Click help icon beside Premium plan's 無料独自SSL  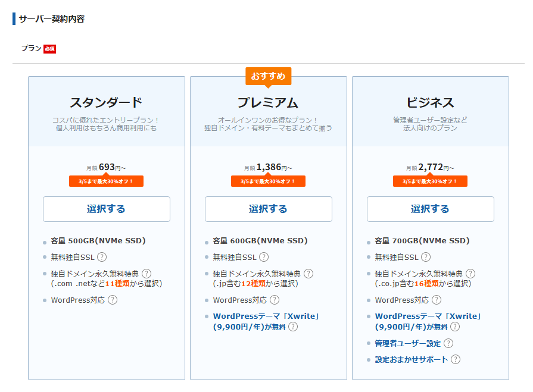(x=264, y=257)
